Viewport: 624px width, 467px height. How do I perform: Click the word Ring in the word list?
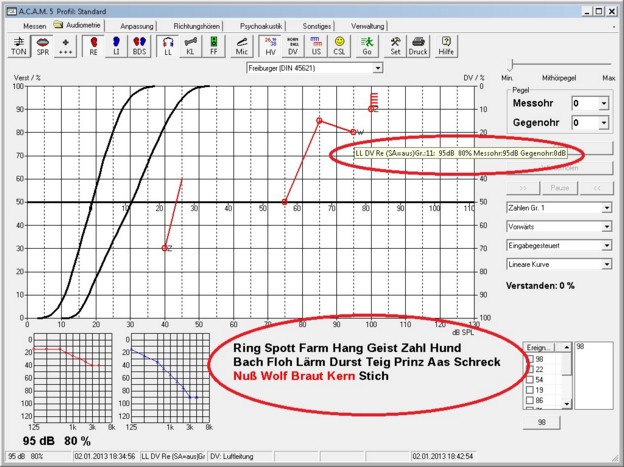[x=247, y=348]
